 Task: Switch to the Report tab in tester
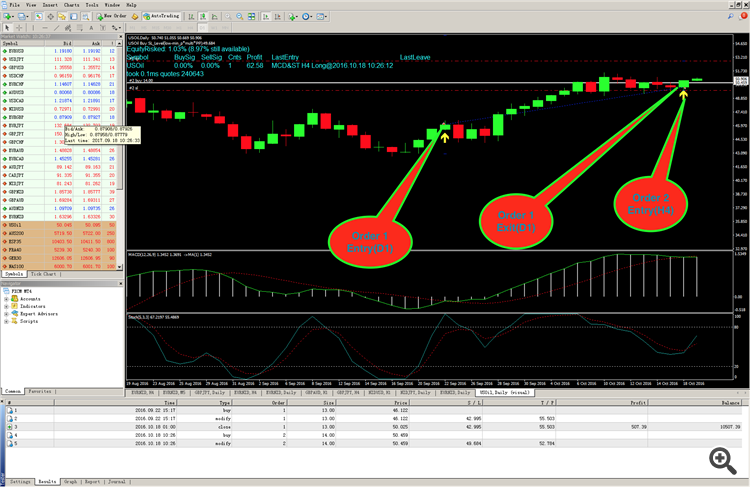coord(92,481)
